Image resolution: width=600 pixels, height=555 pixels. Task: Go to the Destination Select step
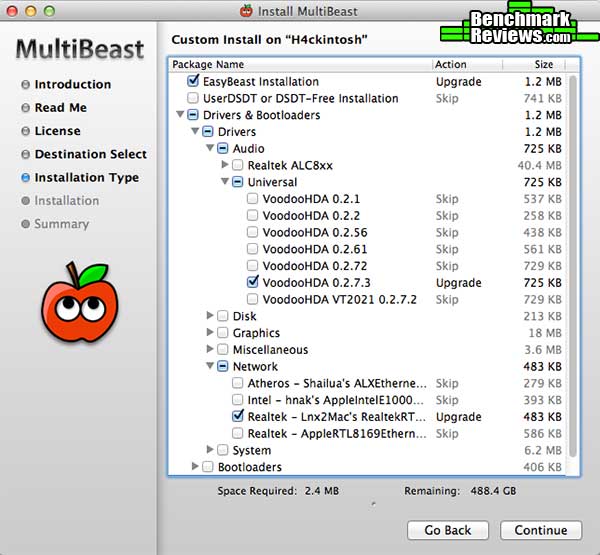point(91,154)
